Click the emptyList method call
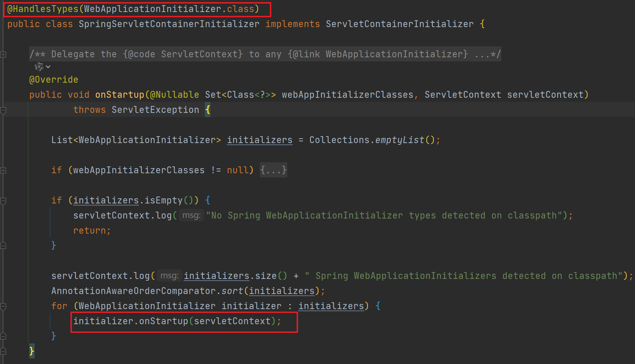The width and height of the screenshot is (635, 364). 400,140
